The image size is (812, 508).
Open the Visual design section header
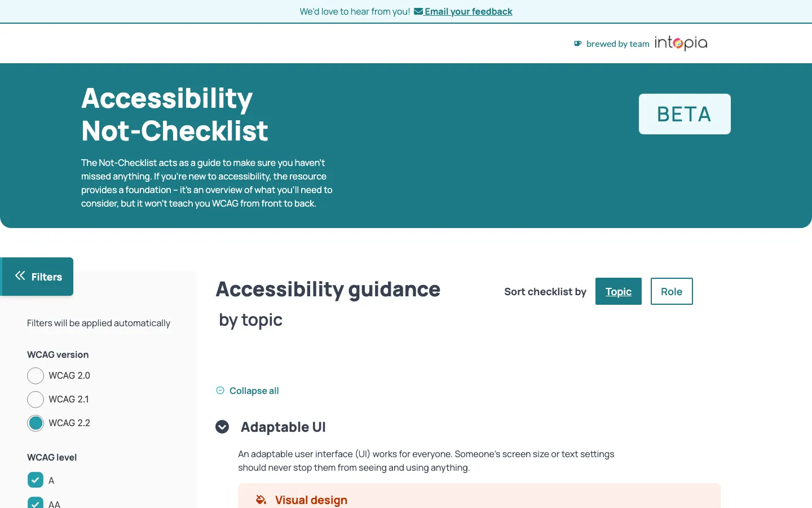[x=311, y=500]
